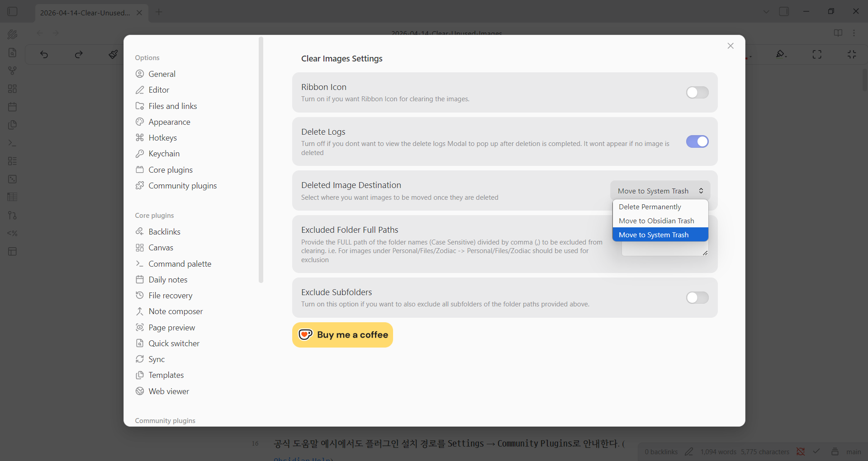Click the Undo toolbar icon
This screenshot has height=461, width=868.
(44, 55)
